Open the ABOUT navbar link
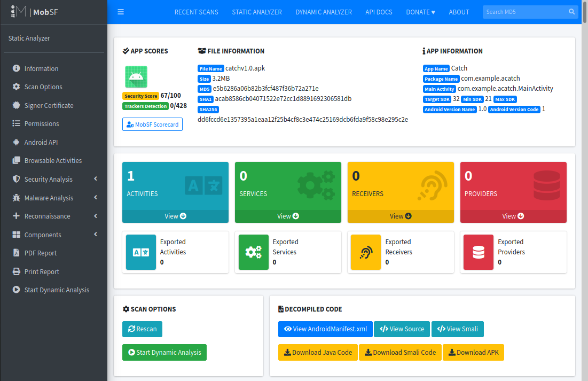This screenshot has width=588, height=381. coord(459,12)
